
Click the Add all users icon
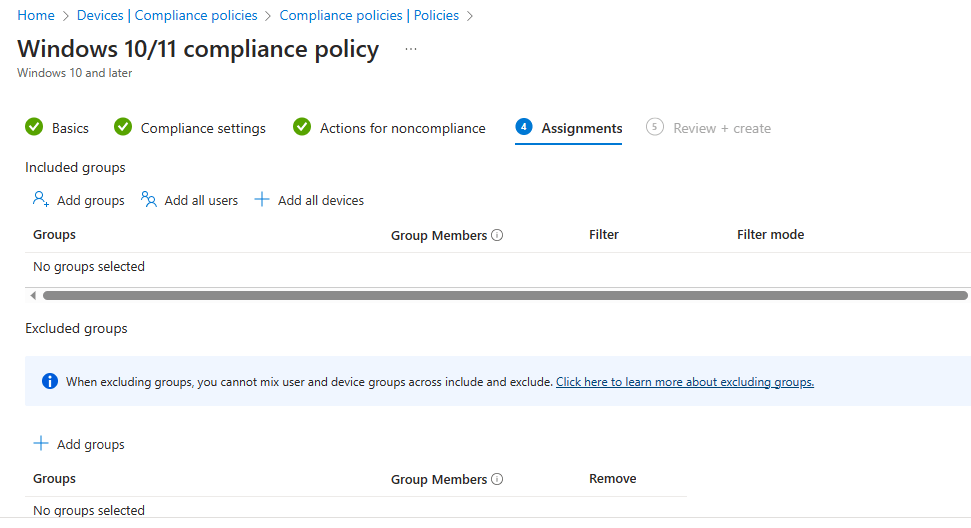coord(149,200)
